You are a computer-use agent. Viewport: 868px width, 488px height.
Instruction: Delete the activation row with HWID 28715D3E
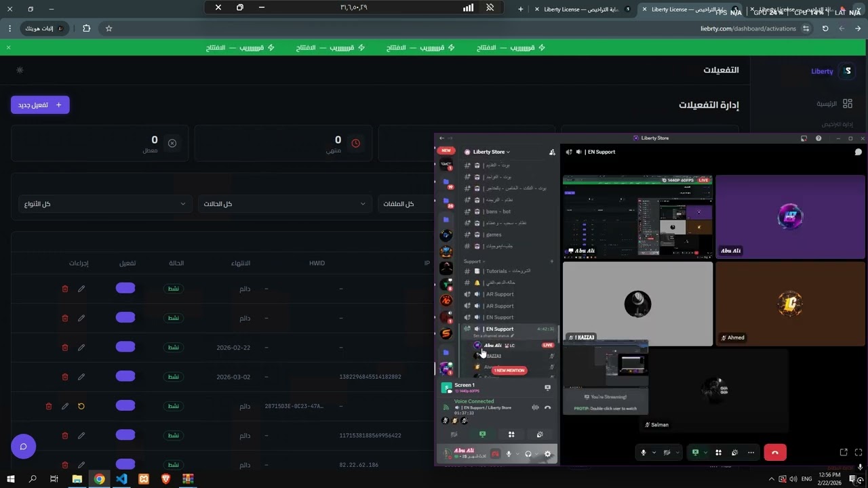click(x=49, y=406)
